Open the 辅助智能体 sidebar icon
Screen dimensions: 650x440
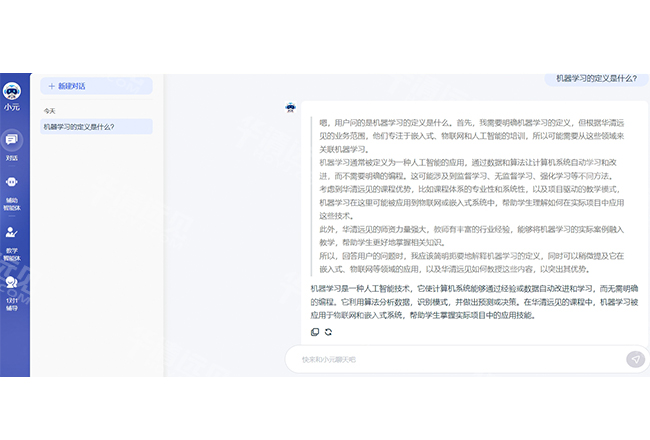12,182
